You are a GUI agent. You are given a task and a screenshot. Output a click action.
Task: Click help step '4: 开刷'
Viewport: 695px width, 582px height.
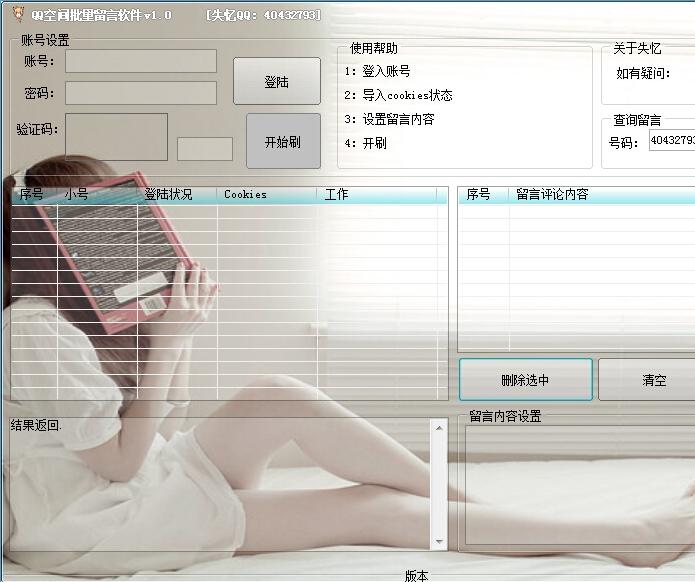(366, 143)
